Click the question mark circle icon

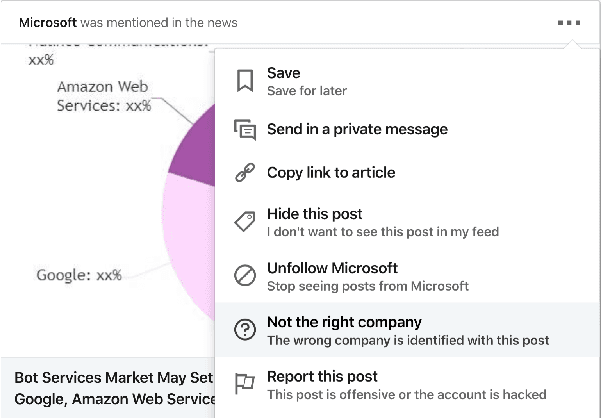(x=244, y=330)
